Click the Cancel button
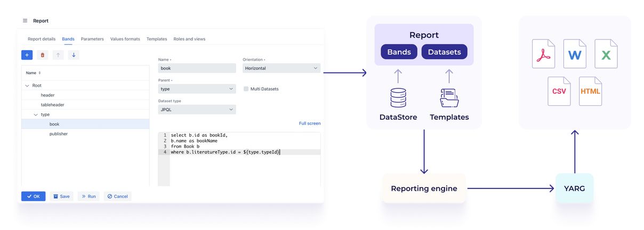 [118, 196]
